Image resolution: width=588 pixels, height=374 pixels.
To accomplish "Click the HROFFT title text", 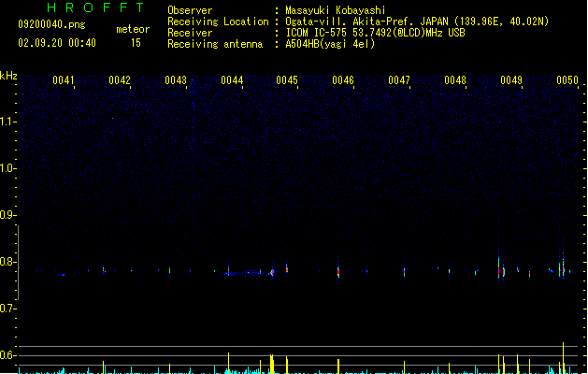I will point(96,7).
